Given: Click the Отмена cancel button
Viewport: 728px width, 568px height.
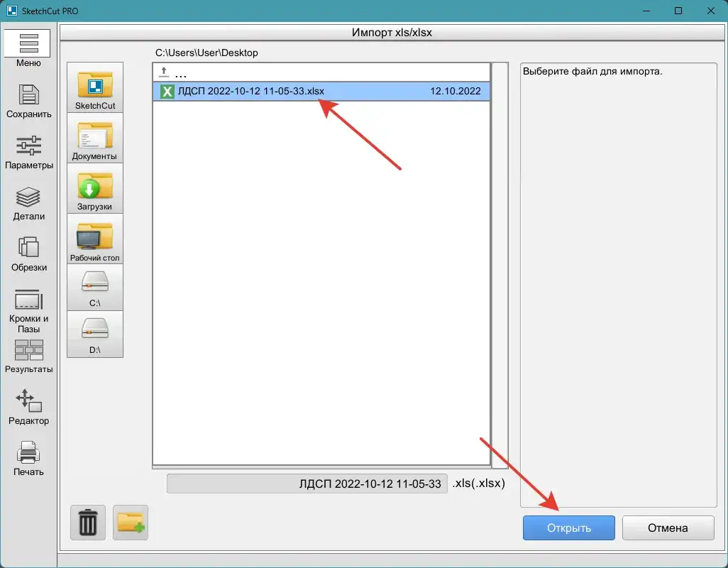Looking at the screenshot, I should coord(668,528).
